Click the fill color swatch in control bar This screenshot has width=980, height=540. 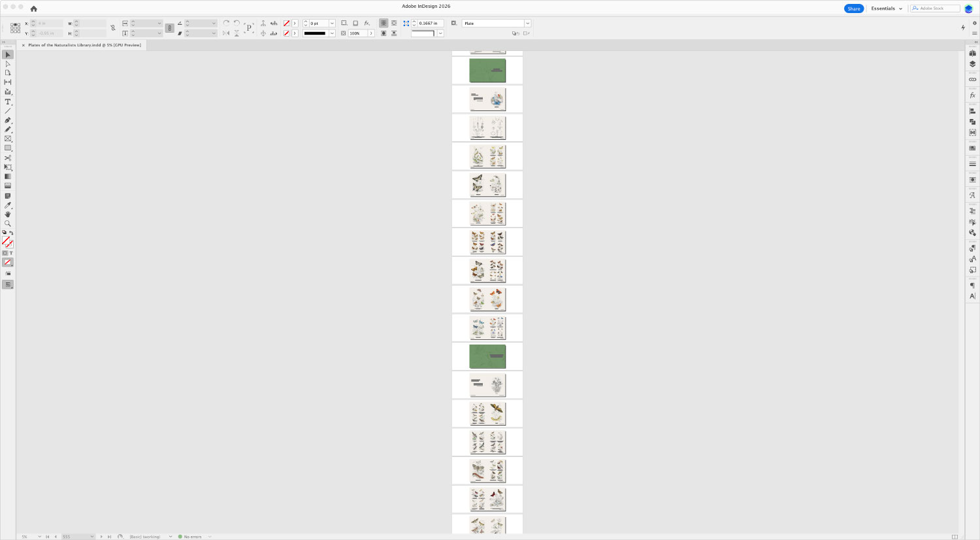[286, 24]
